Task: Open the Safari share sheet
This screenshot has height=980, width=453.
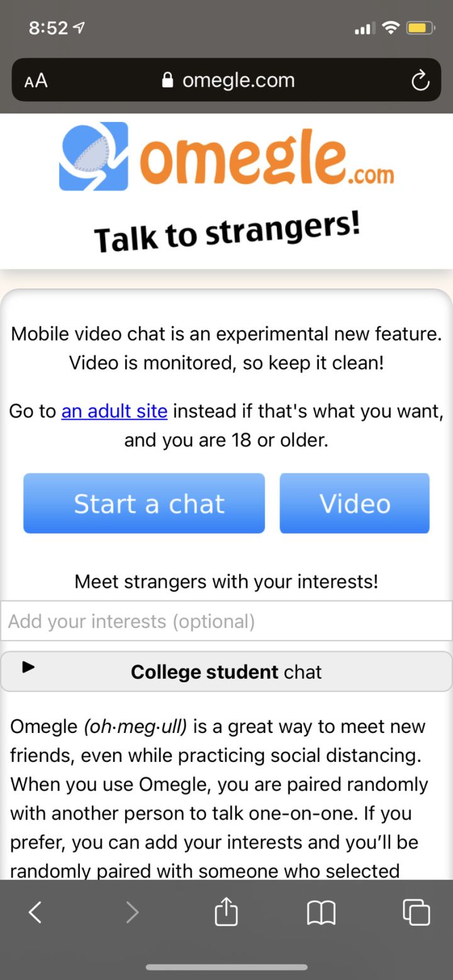Action: pos(226,911)
